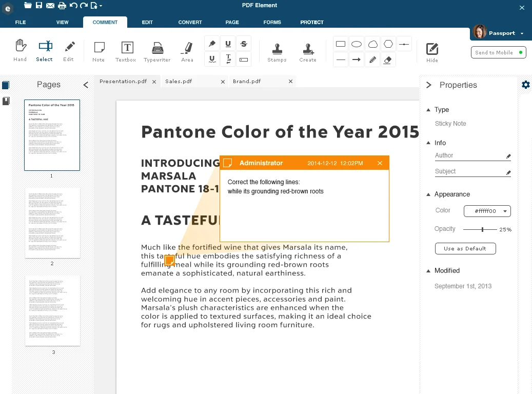Screen dimensions: 532x394
Task: Draw a rectangle shape
Action: click(x=341, y=44)
